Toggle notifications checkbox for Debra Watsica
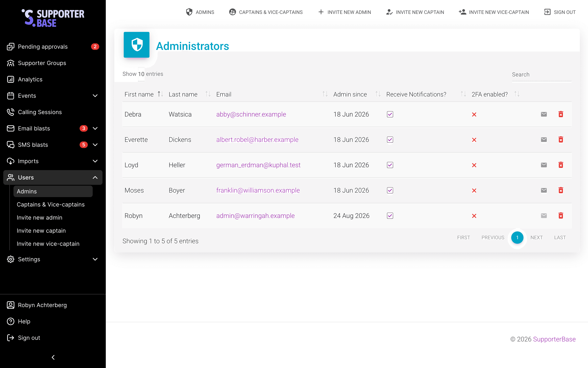This screenshot has width=588, height=368. (390, 114)
